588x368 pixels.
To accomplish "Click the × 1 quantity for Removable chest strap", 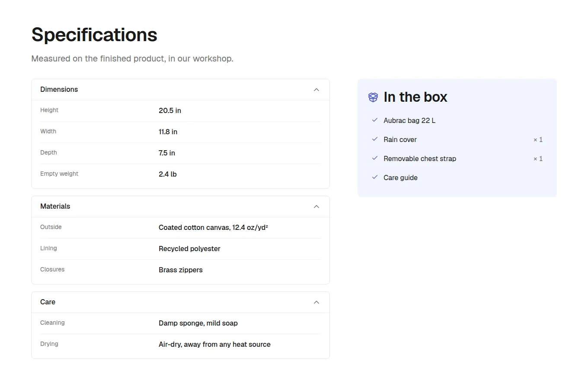I will coord(538,158).
